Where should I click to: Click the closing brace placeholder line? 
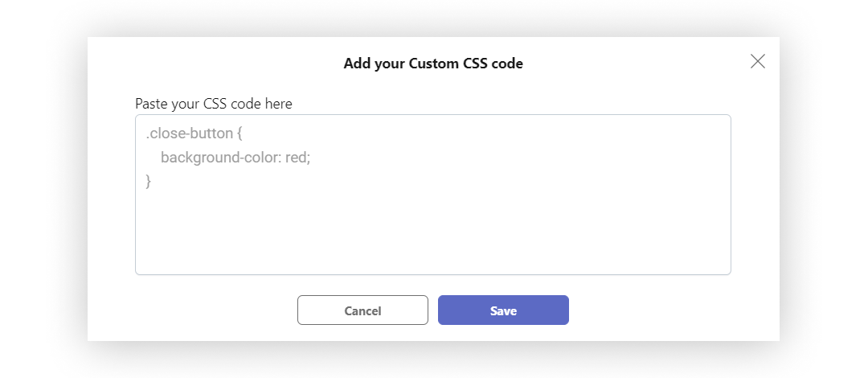coord(149,181)
